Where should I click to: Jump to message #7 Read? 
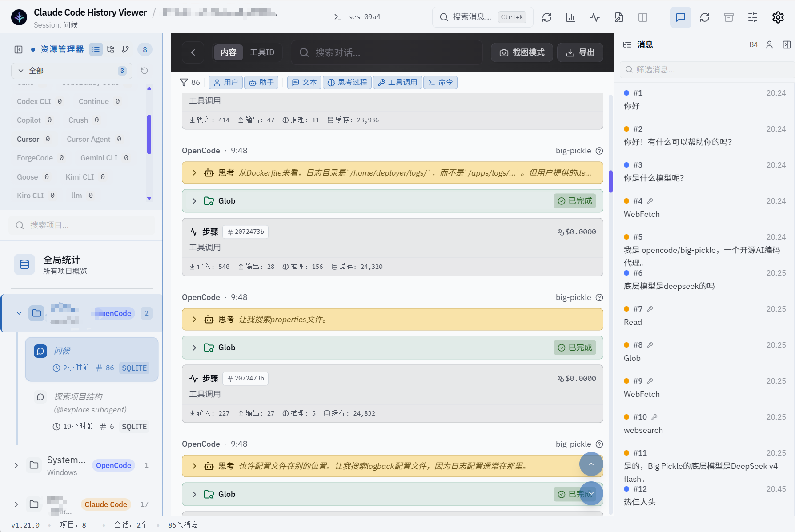point(705,316)
